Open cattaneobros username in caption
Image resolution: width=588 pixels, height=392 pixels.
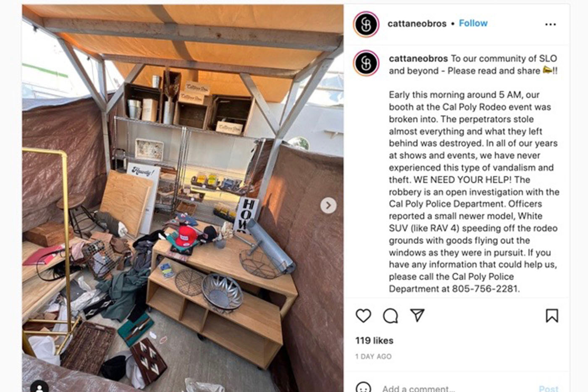(x=418, y=58)
